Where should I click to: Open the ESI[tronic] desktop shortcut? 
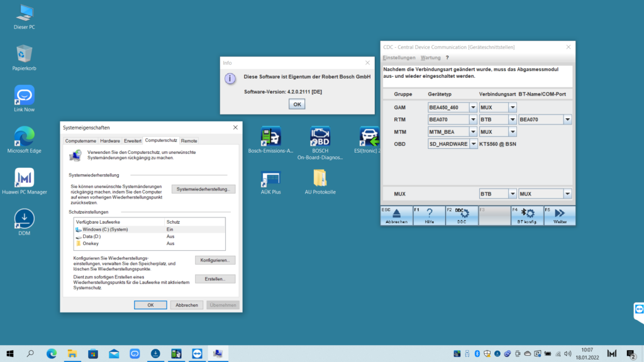369,140
